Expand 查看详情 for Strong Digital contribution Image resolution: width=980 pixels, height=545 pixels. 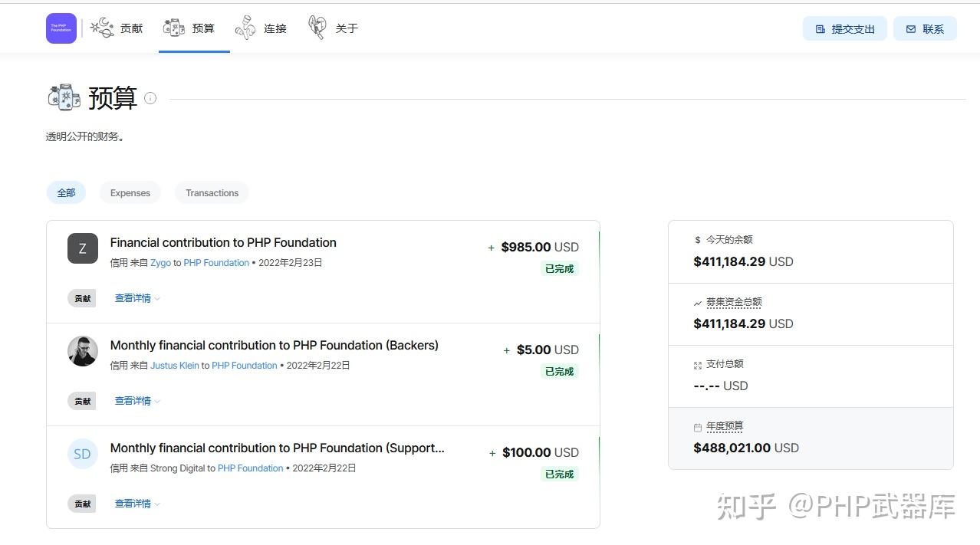click(x=131, y=504)
